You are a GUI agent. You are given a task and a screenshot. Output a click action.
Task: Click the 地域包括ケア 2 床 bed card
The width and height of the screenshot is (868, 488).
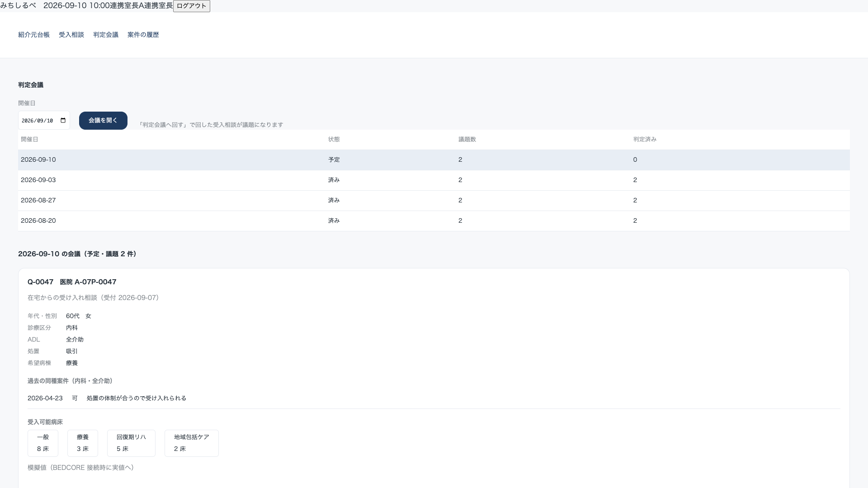click(x=192, y=443)
